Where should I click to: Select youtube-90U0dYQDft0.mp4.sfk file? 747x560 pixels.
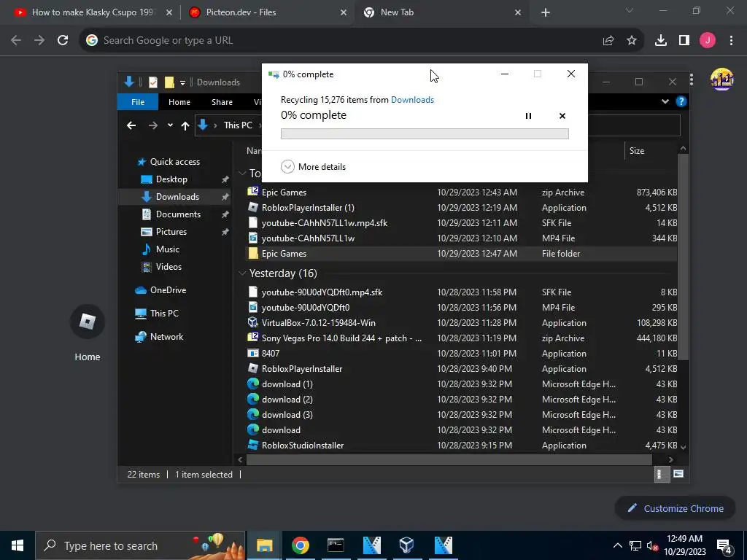[322, 292]
